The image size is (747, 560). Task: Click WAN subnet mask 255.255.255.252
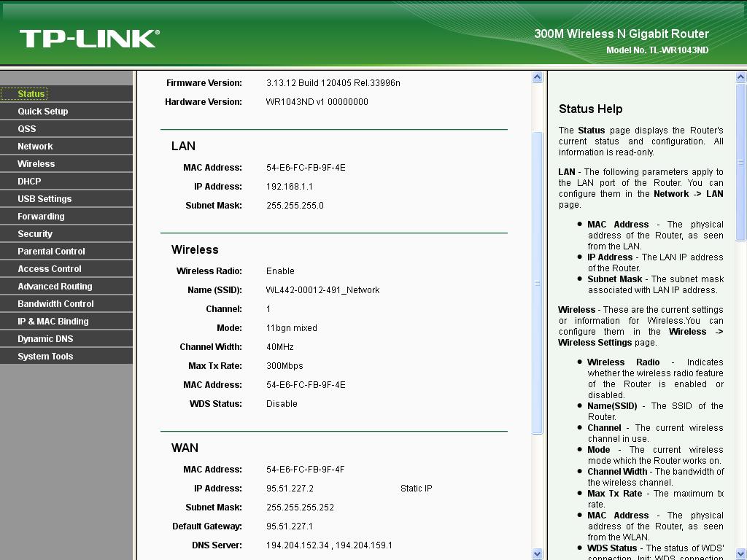point(300,507)
